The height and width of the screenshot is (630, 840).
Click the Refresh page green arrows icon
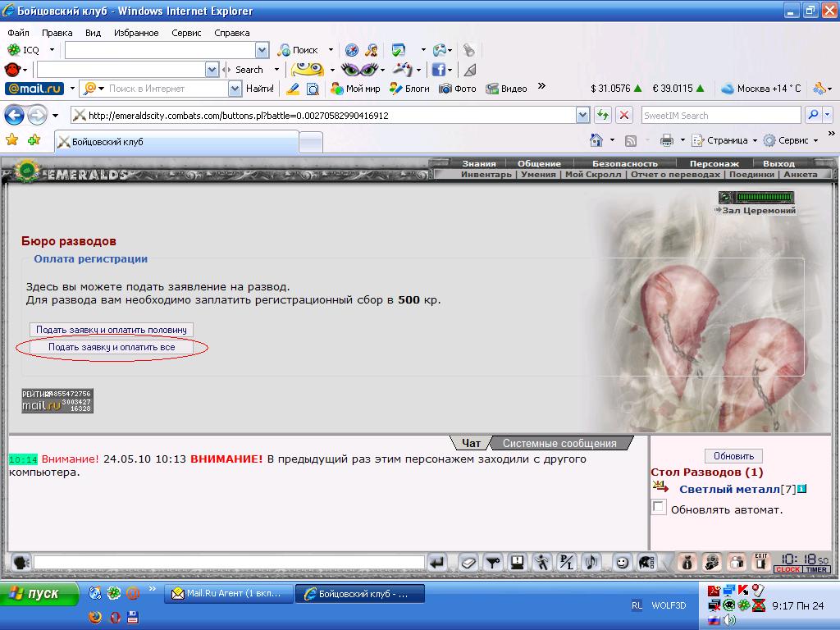point(603,115)
